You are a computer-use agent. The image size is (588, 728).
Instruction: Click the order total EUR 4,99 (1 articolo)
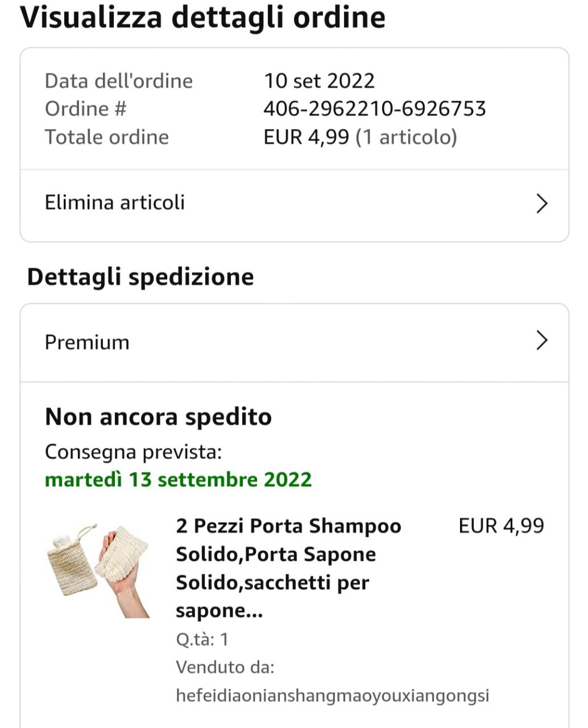(x=360, y=137)
